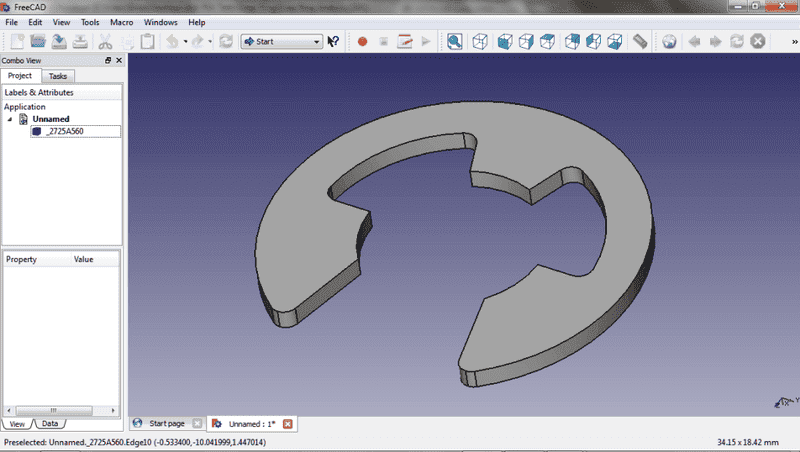The height and width of the screenshot is (452, 800).
Task: Click the New document icon
Action: pos(17,42)
